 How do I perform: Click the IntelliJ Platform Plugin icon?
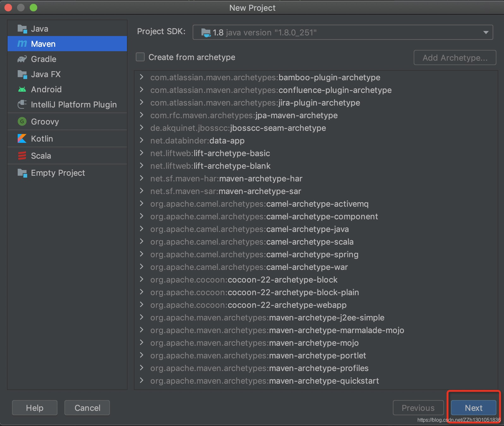(x=22, y=104)
